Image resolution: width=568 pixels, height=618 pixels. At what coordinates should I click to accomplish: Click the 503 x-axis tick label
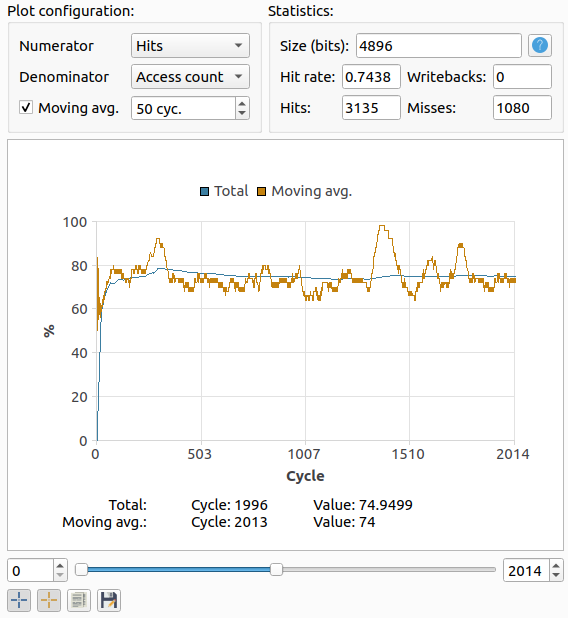(x=199, y=454)
